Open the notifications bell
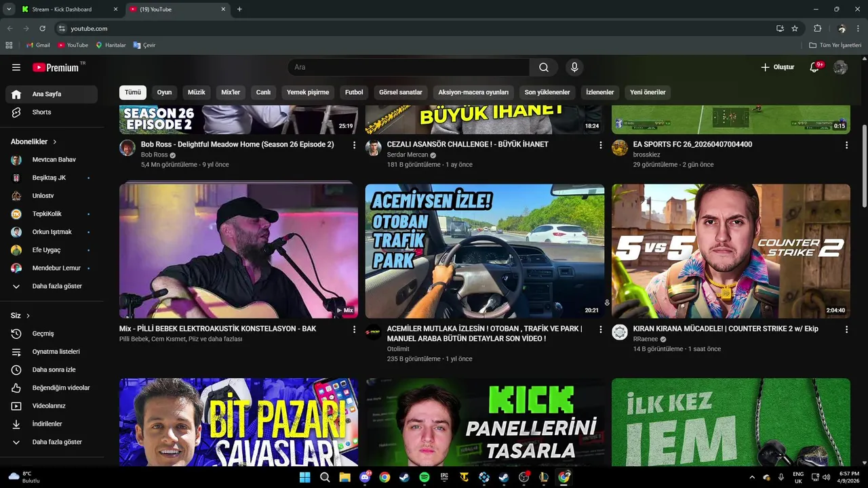 click(815, 67)
